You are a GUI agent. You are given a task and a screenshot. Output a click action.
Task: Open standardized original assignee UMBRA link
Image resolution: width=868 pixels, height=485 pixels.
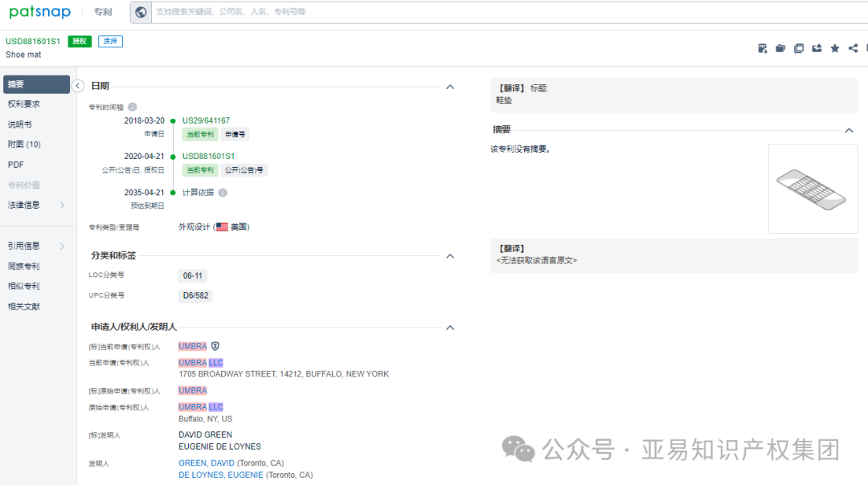[x=193, y=390]
